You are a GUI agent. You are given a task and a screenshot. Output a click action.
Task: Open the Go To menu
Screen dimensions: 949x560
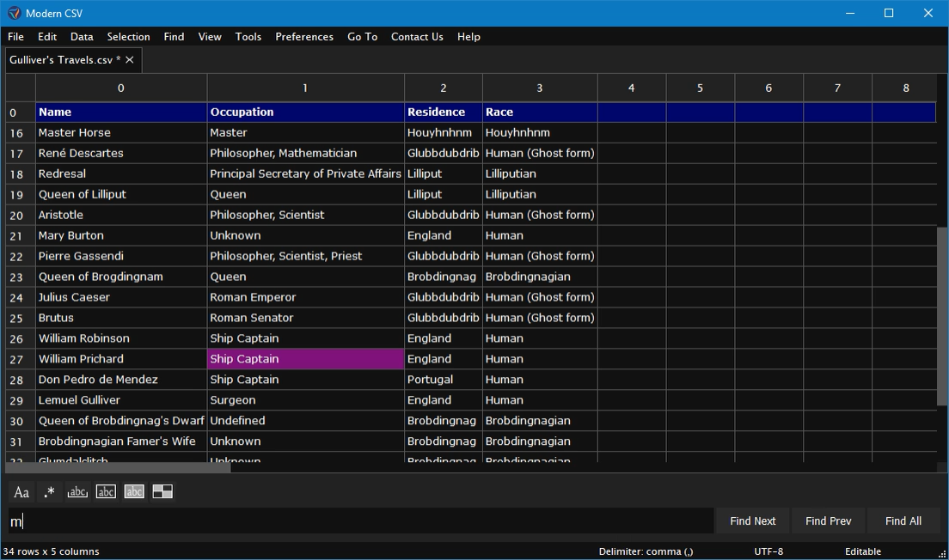pos(363,37)
